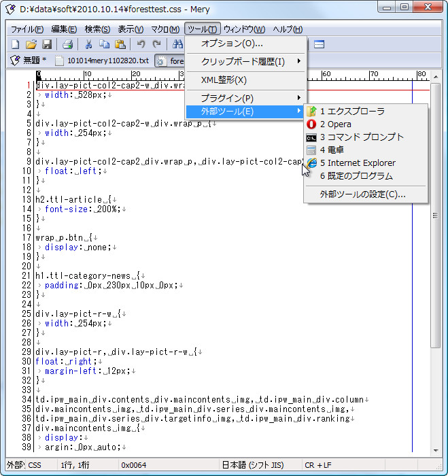
Task: Click line 13 h2.ttl-article {
Action: coord(73,199)
